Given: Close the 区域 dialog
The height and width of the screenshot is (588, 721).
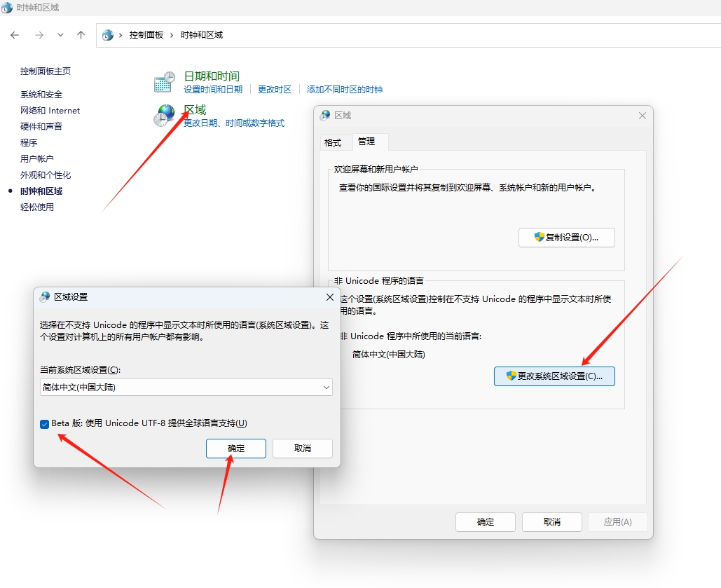Looking at the screenshot, I should [x=643, y=116].
